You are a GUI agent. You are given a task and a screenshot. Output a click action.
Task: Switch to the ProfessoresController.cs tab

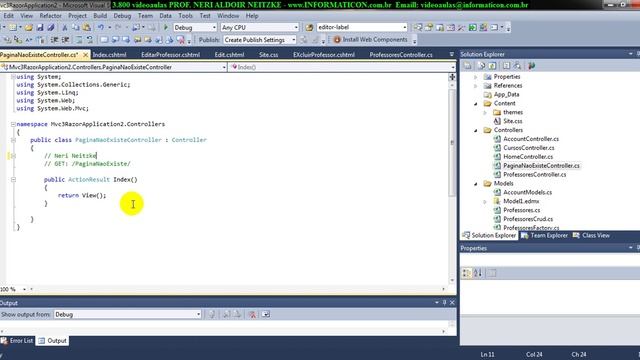click(x=401, y=55)
